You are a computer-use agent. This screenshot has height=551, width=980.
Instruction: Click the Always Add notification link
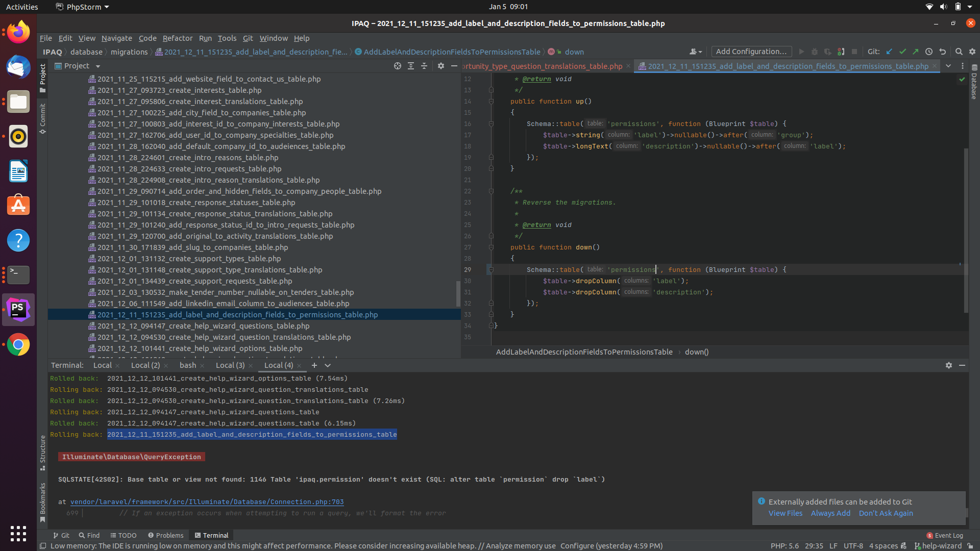(x=830, y=513)
